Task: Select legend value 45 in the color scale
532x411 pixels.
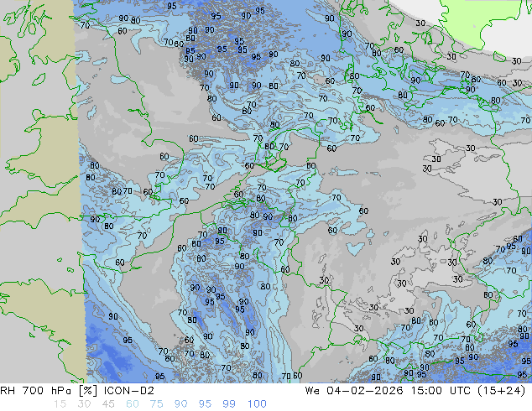Action: tap(108, 404)
